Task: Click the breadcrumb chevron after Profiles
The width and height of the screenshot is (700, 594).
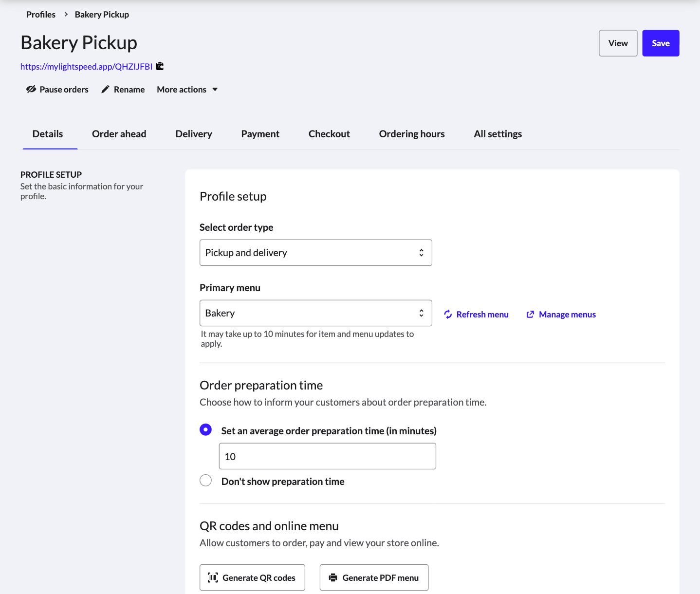Action: [66, 15]
